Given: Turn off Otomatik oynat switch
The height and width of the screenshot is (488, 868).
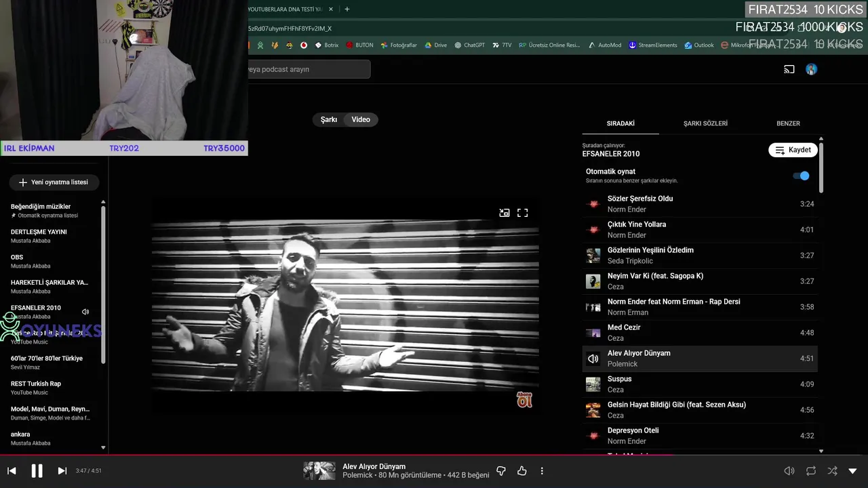Looking at the screenshot, I should click(802, 176).
